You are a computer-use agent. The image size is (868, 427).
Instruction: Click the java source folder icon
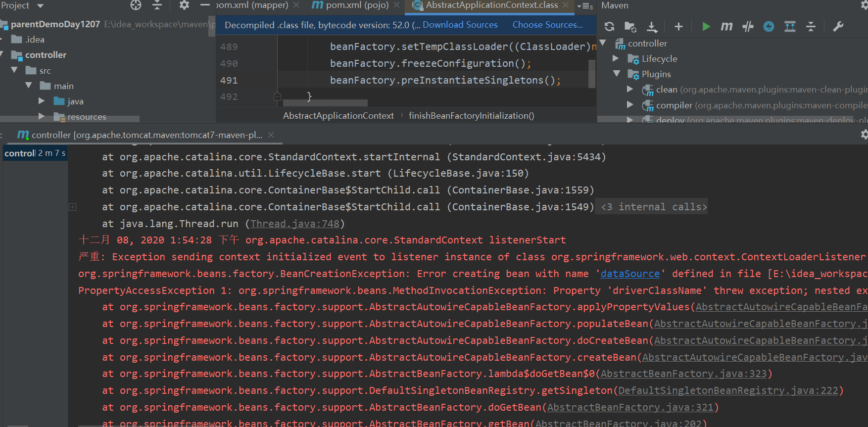click(59, 101)
